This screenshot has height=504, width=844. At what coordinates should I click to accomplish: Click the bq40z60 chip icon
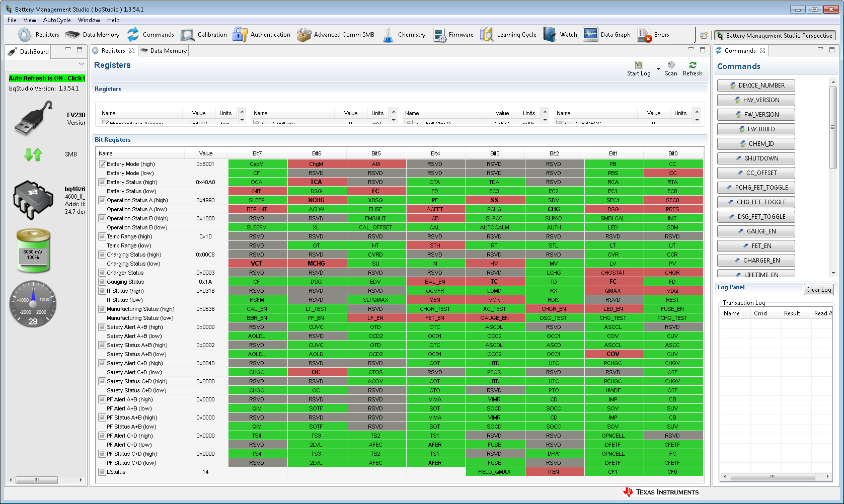[x=33, y=200]
